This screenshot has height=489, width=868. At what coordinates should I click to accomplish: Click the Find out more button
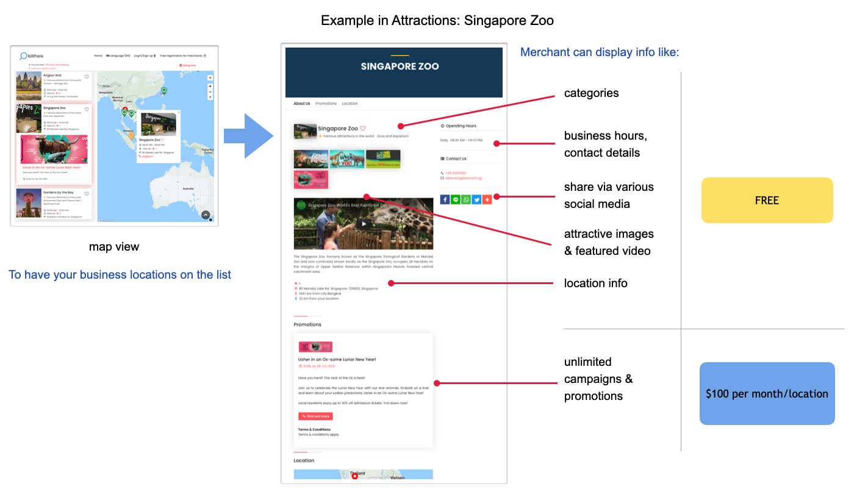click(x=315, y=416)
